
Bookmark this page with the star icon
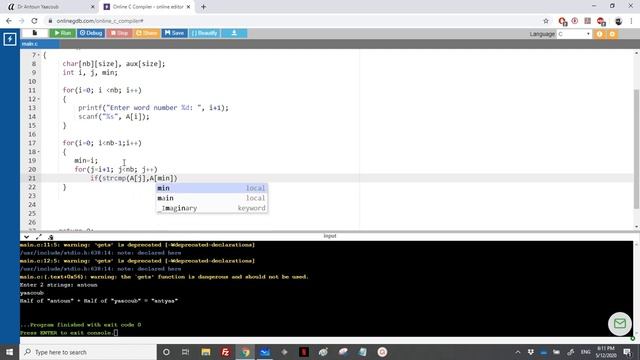pyautogui.click(x=546, y=21)
